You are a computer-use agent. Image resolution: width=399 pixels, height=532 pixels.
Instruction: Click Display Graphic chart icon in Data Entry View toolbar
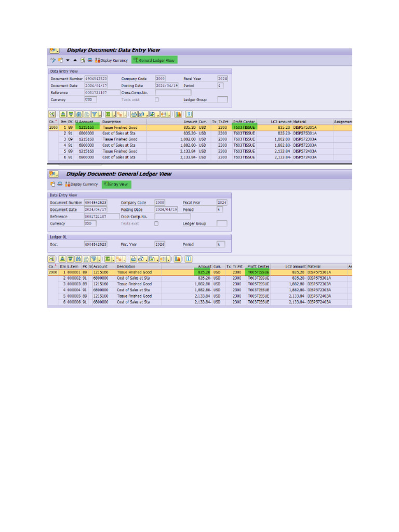pos(178,114)
